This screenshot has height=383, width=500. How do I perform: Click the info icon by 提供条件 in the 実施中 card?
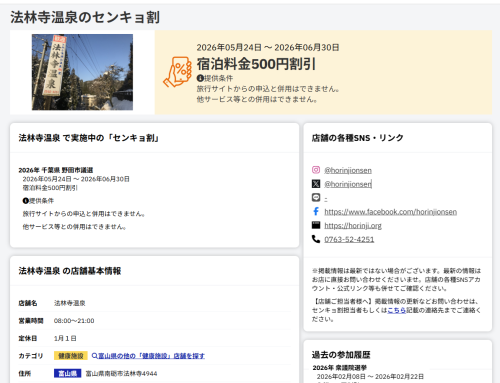pyautogui.click(x=25, y=201)
